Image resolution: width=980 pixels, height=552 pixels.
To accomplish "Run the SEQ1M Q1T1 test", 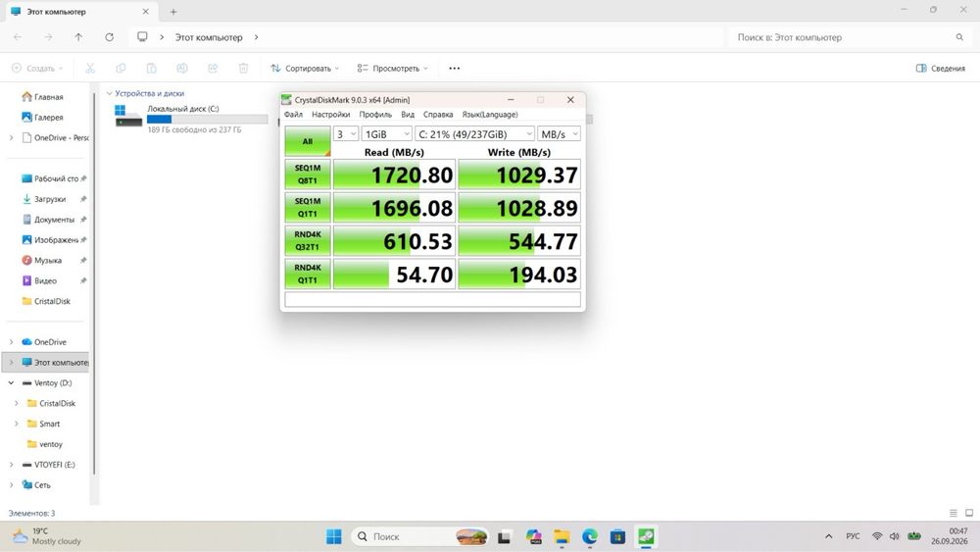I will point(308,208).
